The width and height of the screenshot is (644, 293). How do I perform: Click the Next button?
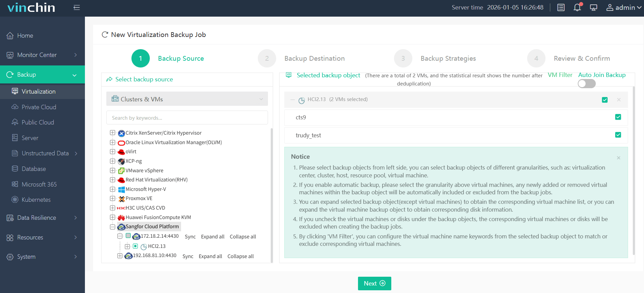click(x=374, y=284)
